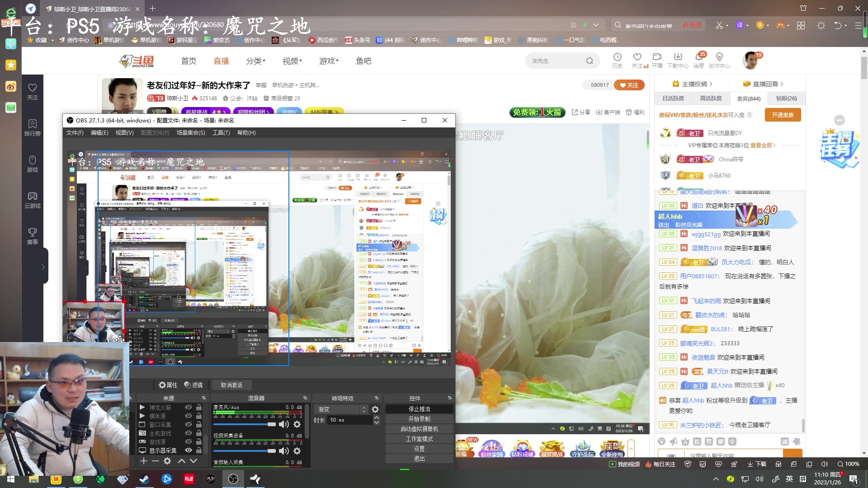Adjust the 麦克风/Aux volume slider
The image size is (868, 488).
point(272,424)
